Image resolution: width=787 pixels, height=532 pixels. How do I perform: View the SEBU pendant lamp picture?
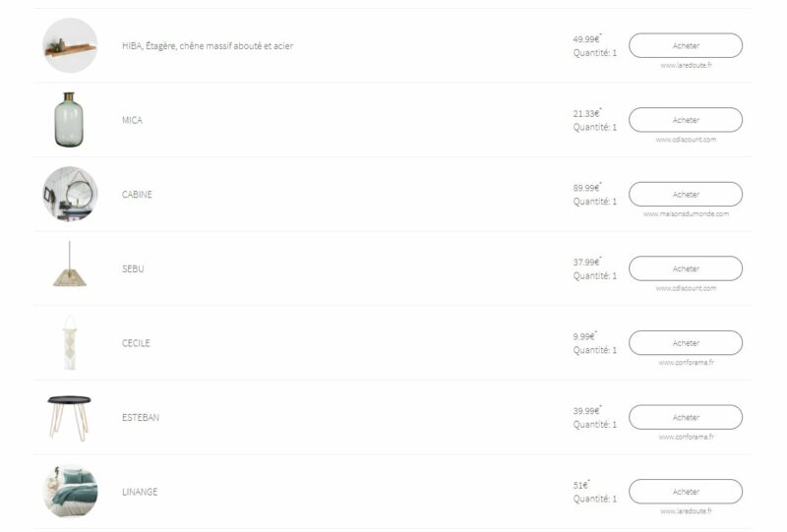[70, 267]
